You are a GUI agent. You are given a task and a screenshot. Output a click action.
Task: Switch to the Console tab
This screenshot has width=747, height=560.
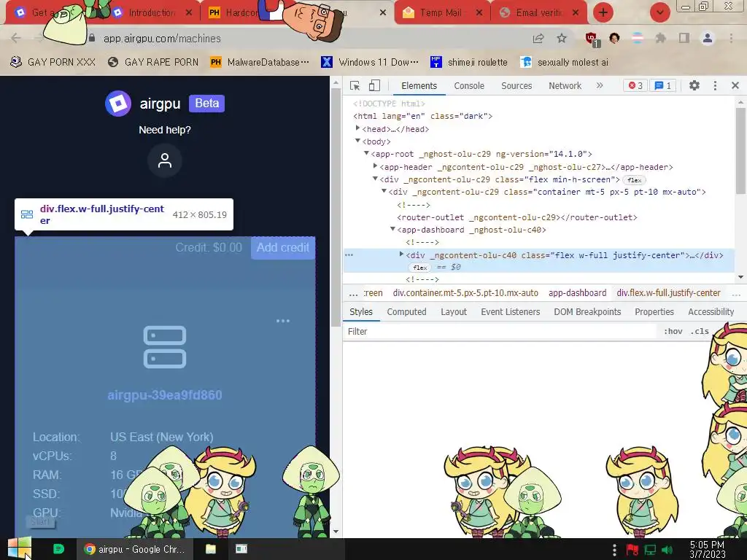(x=469, y=86)
